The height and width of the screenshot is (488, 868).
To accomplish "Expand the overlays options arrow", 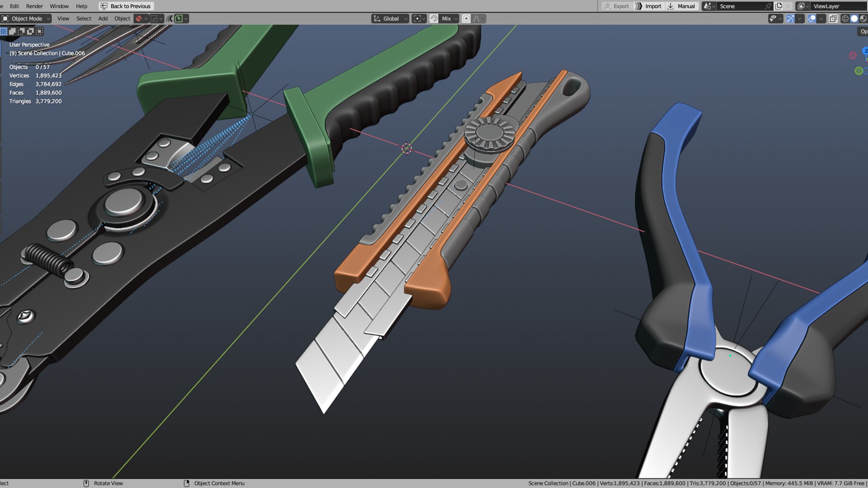I will pos(821,19).
